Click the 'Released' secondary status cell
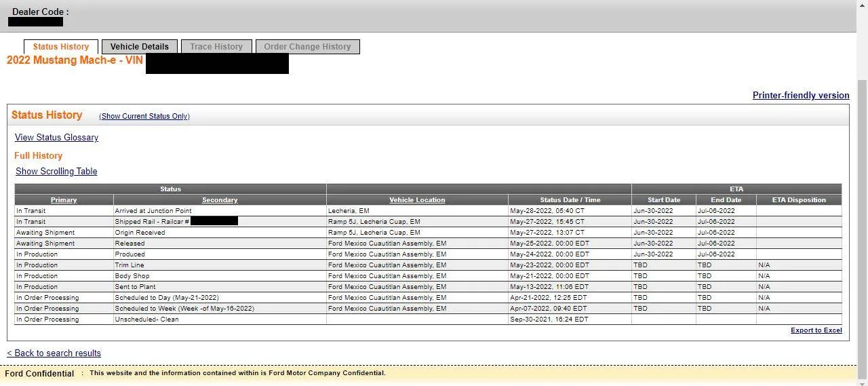 220,244
